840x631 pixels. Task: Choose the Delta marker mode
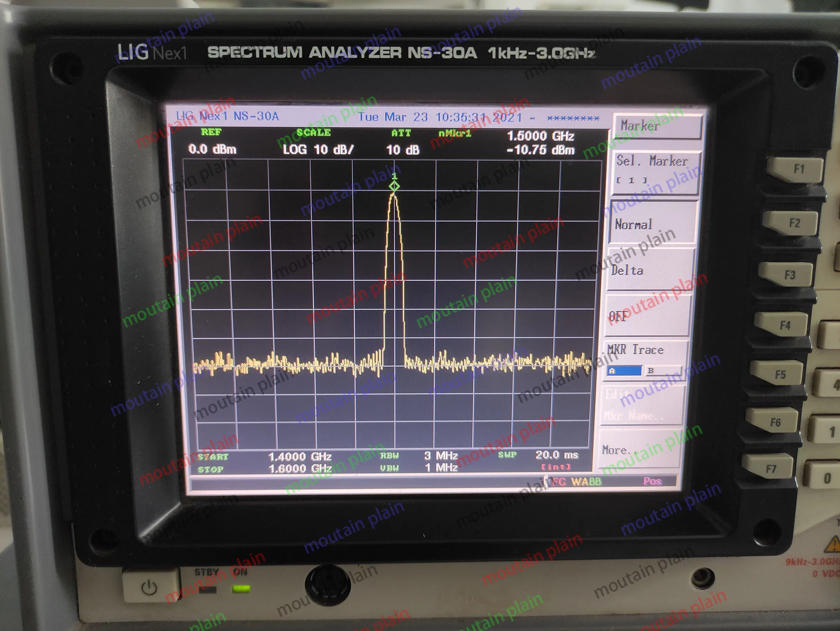pyautogui.click(x=650, y=269)
